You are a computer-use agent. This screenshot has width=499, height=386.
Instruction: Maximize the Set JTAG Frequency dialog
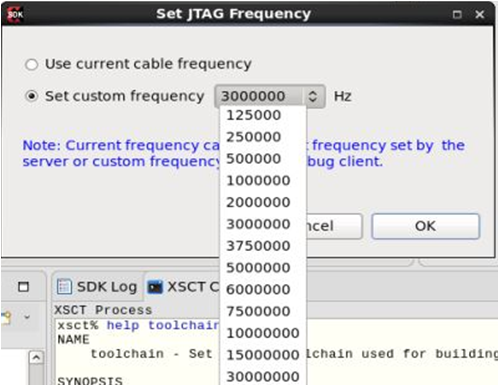pos(457,14)
